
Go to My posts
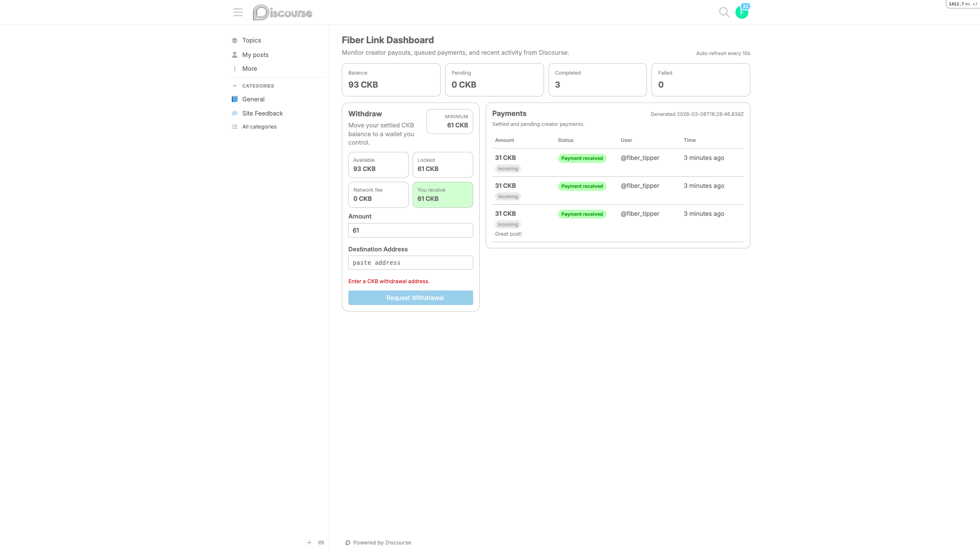(255, 55)
